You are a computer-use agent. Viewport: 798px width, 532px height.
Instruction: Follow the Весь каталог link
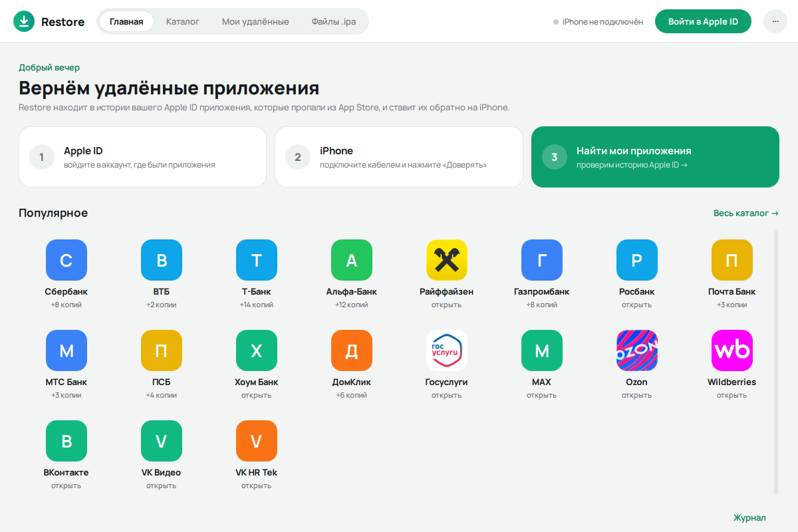[x=746, y=213]
